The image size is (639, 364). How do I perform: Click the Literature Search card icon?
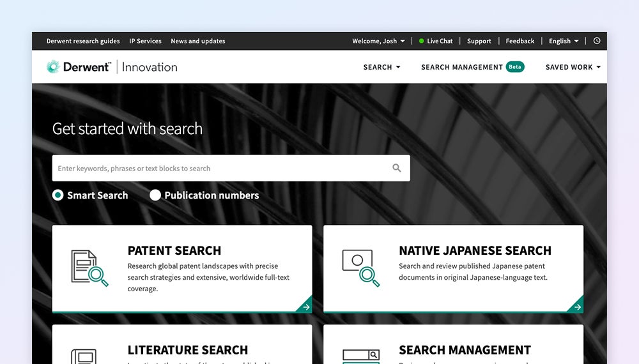point(84,356)
